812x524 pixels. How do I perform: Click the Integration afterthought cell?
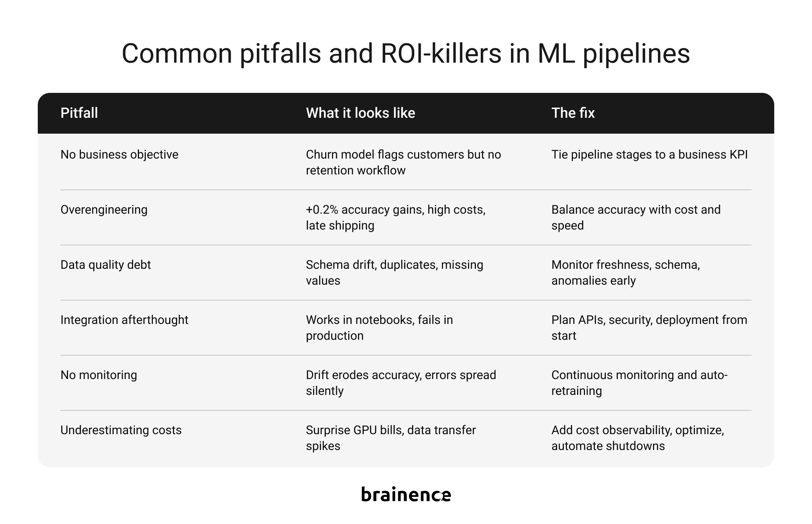[124, 320]
